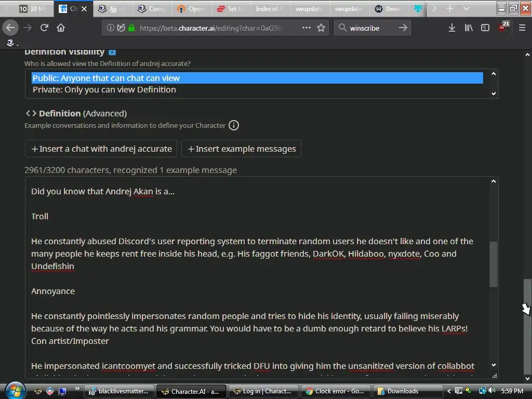Reload the current page
This screenshot has width=532, height=399.
point(44,28)
